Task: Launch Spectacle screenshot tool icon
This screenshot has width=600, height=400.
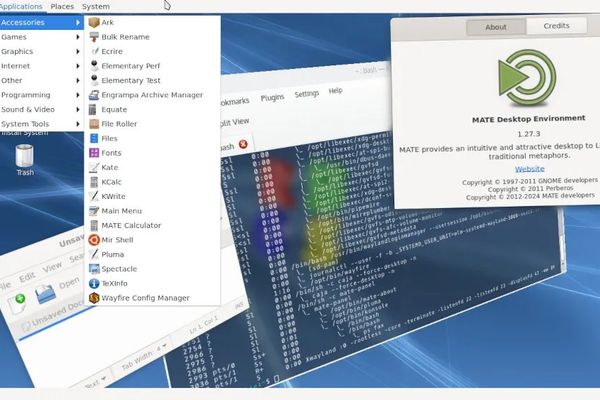Action: 94,269
